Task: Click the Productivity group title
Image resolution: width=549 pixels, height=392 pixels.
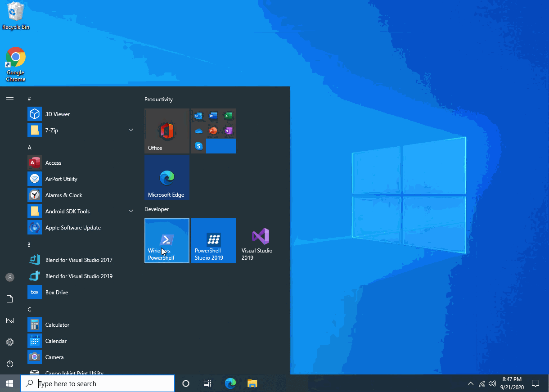Action: tap(158, 99)
